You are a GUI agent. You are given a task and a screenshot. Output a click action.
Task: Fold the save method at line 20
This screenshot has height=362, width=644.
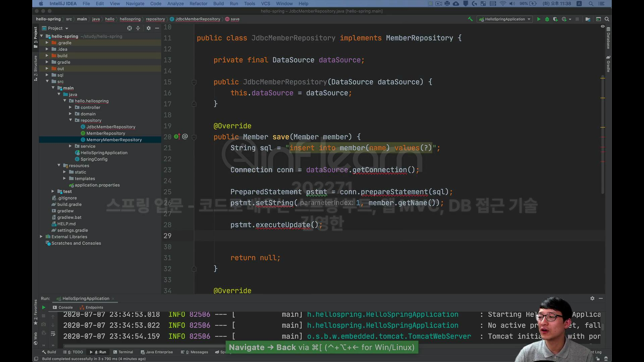click(x=194, y=137)
